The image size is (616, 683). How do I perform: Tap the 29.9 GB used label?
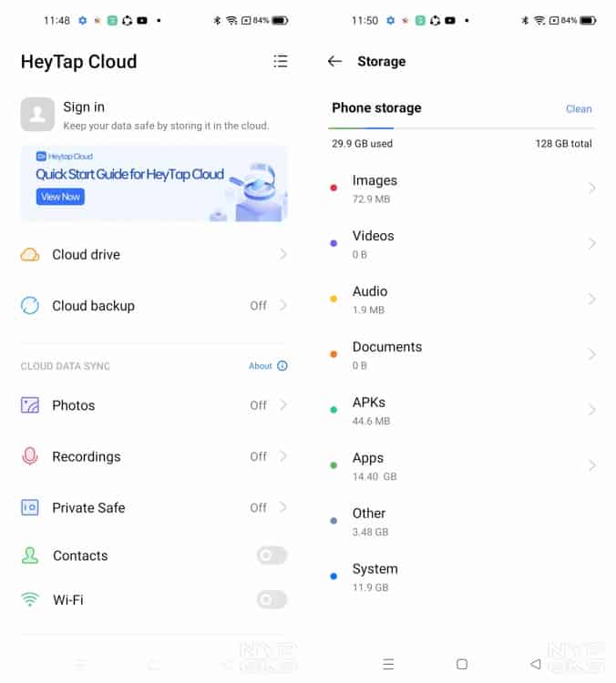point(362,143)
